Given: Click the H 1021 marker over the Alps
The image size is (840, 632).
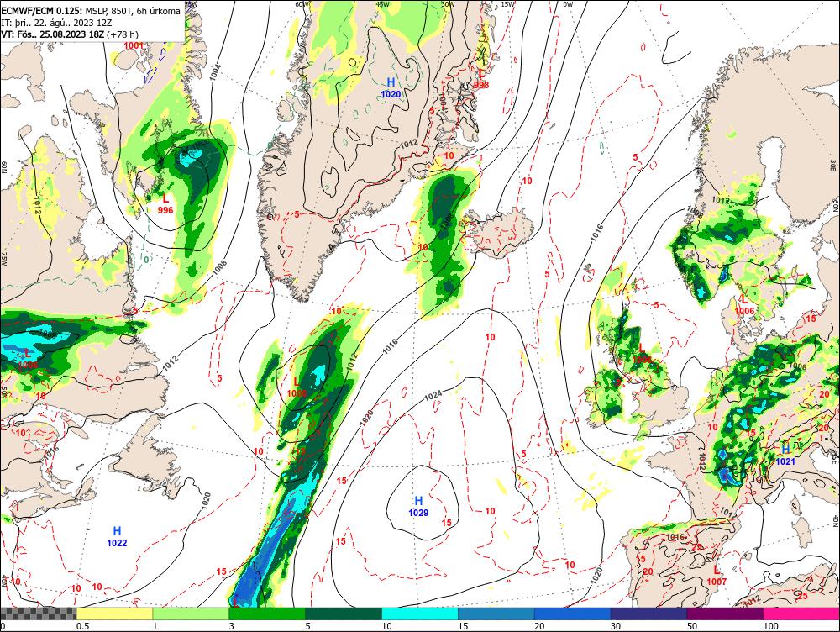Looking at the screenshot, I should click(785, 456).
